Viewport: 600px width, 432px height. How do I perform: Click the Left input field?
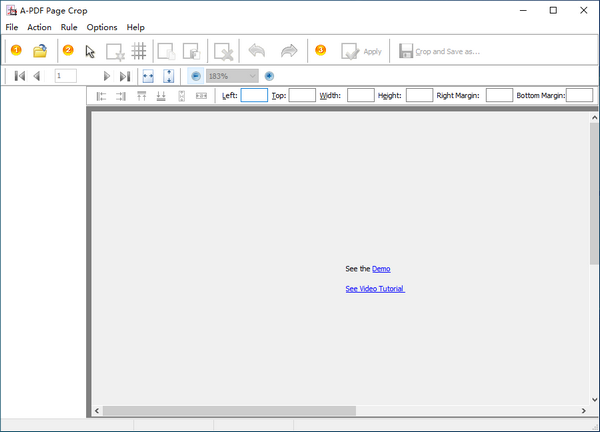(254, 95)
